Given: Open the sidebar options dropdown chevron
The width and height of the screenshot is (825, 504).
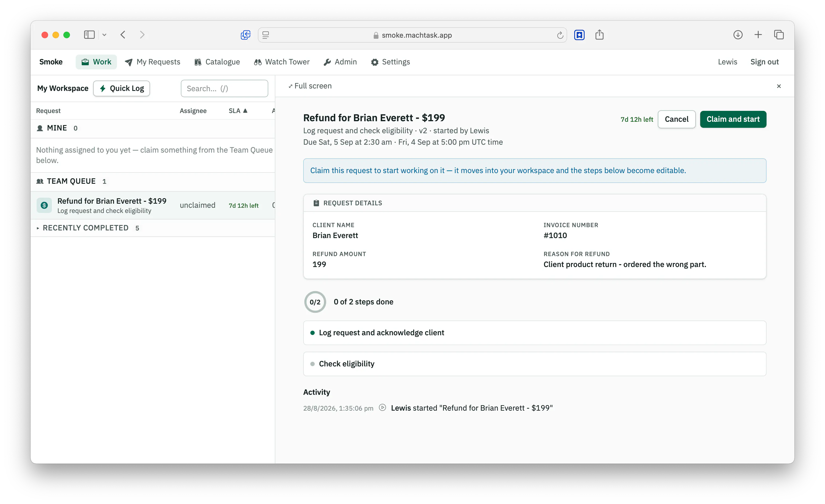Looking at the screenshot, I should coord(104,35).
